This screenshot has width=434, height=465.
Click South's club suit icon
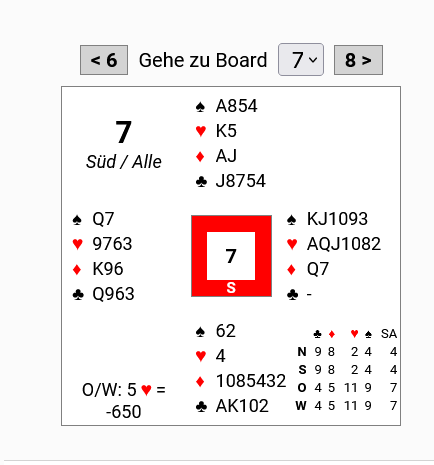[201, 406]
